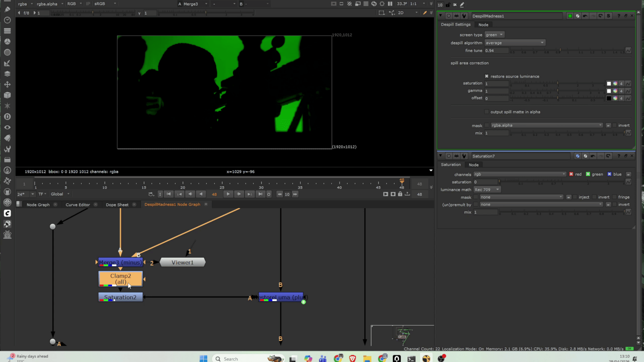The width and height of the screenshot is (644, 362).
Task: Expand the despill algorithm dropdown
Action: tap(515, 43)
